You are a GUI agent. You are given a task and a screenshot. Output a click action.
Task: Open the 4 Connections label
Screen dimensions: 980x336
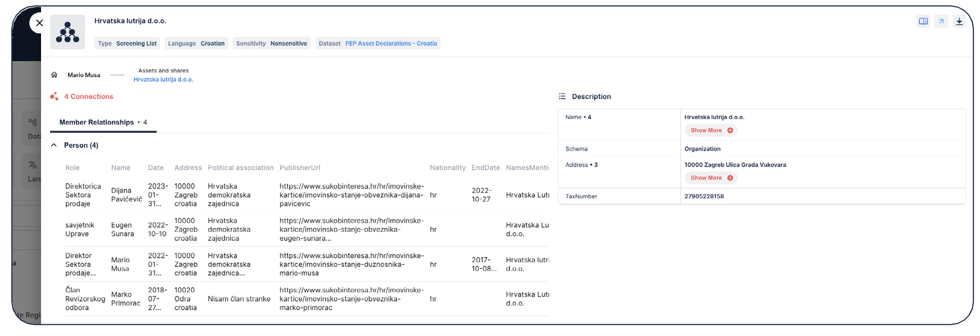(x=89, y=96)
